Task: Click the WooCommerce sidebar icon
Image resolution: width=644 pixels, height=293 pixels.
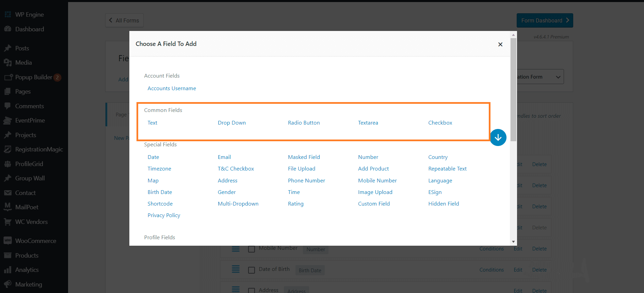Action: click(7, 241)
